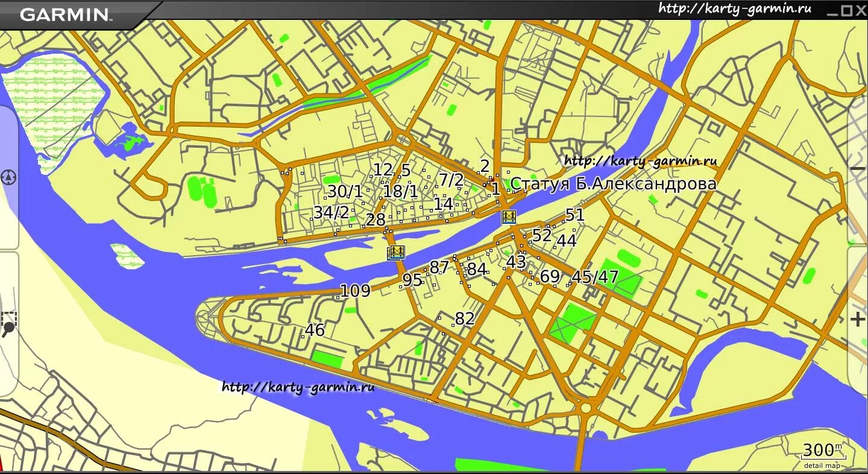The image size is (868, 474).
Task: Select the Статуя Б.Александрова label
Action: tap(614, 184)
